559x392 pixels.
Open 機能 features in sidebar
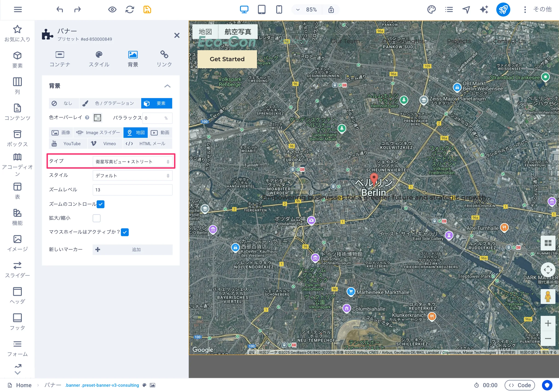[x=17, y=217]
